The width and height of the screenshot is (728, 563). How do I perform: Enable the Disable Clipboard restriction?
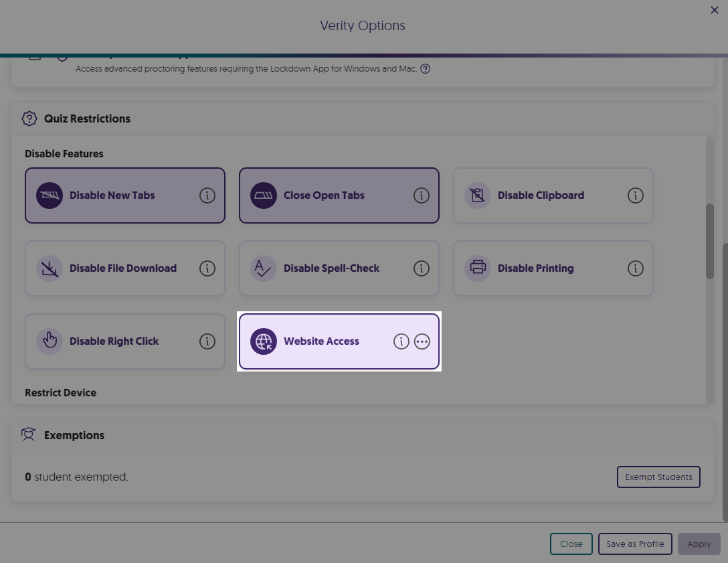pos(541,195)
